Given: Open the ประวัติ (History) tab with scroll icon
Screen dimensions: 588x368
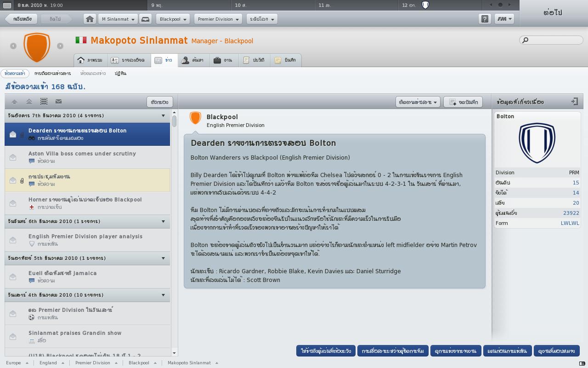Looking at the screenshot, I should [254, 60].
